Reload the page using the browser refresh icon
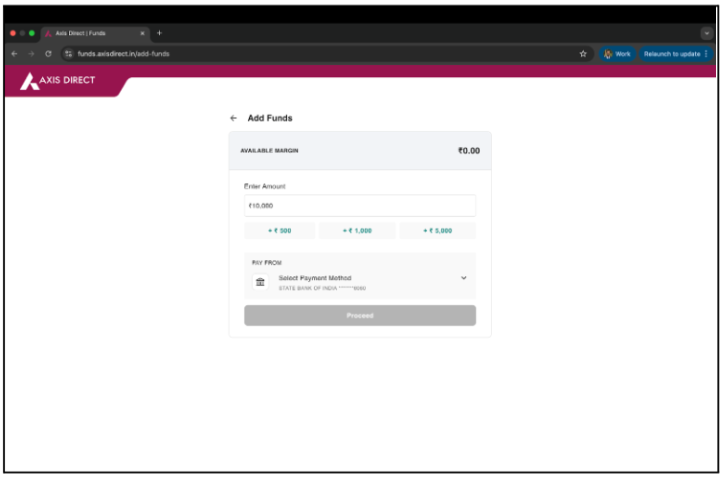Viewport: 724px width, 478px height. (x=48, y=53)
